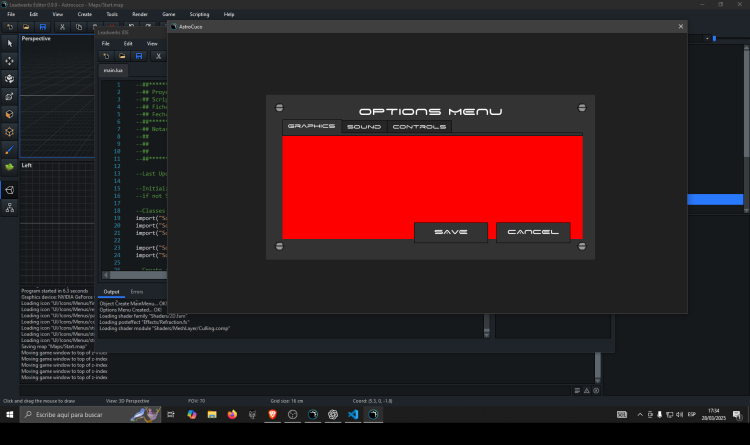Screen dimensions: 750x445
Task: Click the Cut scissors icon in IDE toolbar
Action: pyautogui.click(x=158, y=57)
